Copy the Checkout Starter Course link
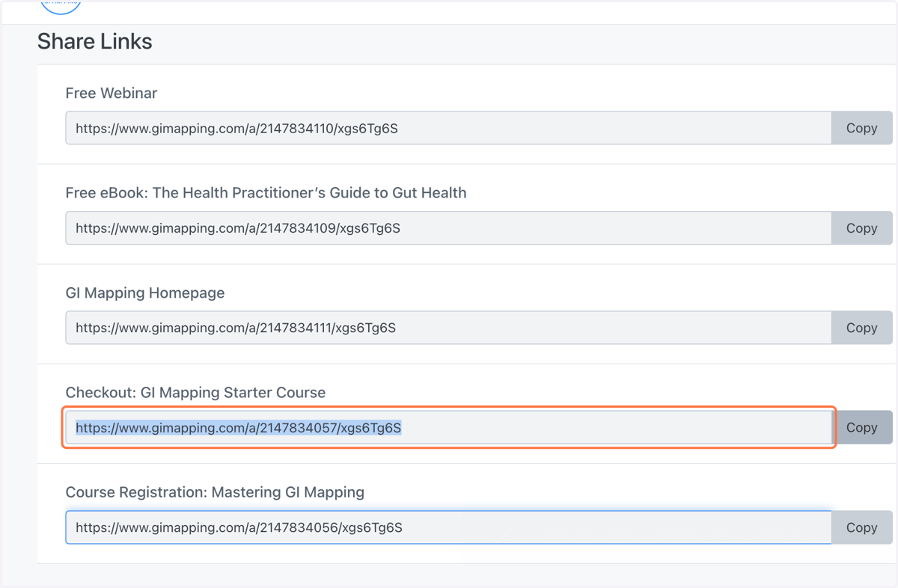The height and width of the screenshot is (588, 898). pos(862,427)
